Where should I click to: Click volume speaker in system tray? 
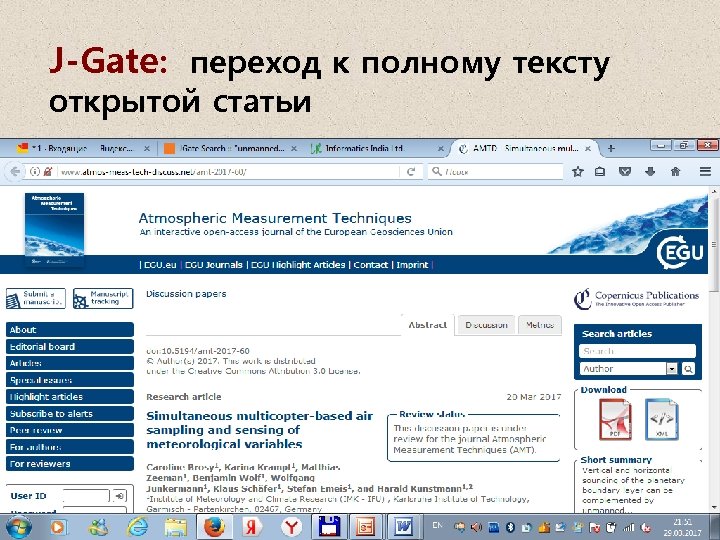coord(476,527)
